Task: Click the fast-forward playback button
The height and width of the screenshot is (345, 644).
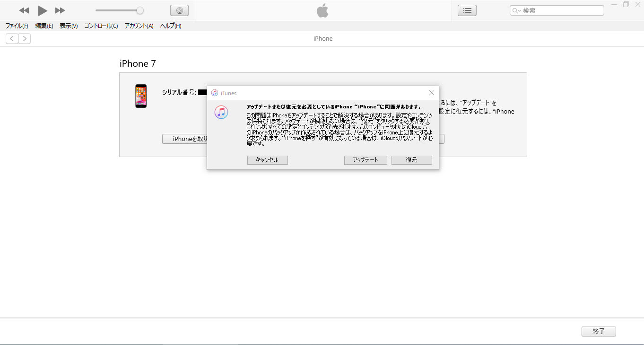Action: [60, 10]
